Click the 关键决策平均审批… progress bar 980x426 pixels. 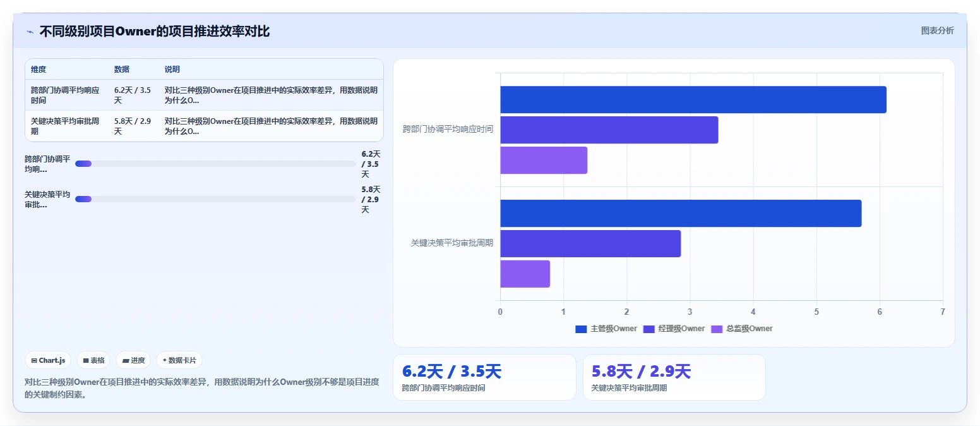(x=215, y=199)
